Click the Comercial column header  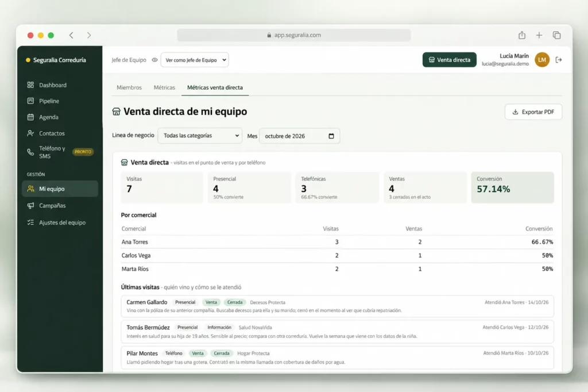coord(133,229)
